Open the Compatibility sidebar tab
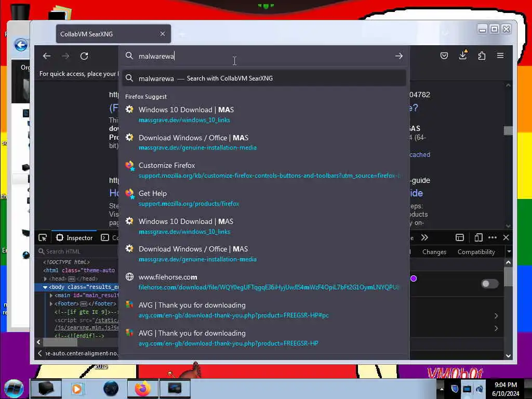The image size is (532, 399). pyautogui.click(x=476, y=252)
